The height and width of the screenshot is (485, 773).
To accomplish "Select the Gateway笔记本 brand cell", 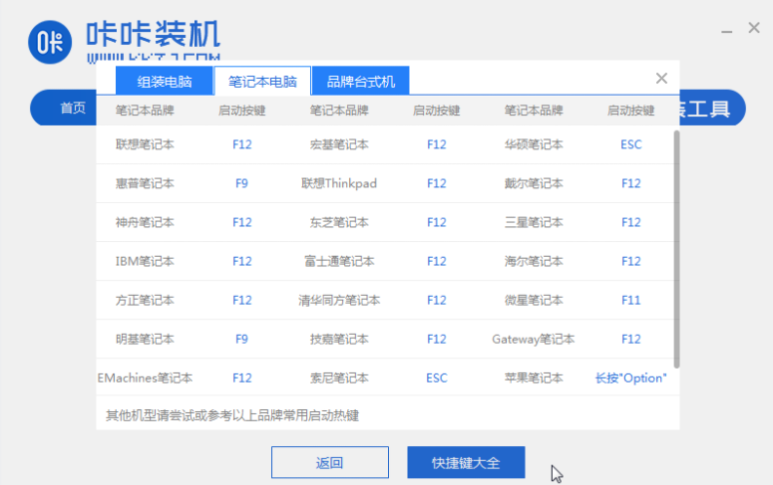I will coord(533,339).
